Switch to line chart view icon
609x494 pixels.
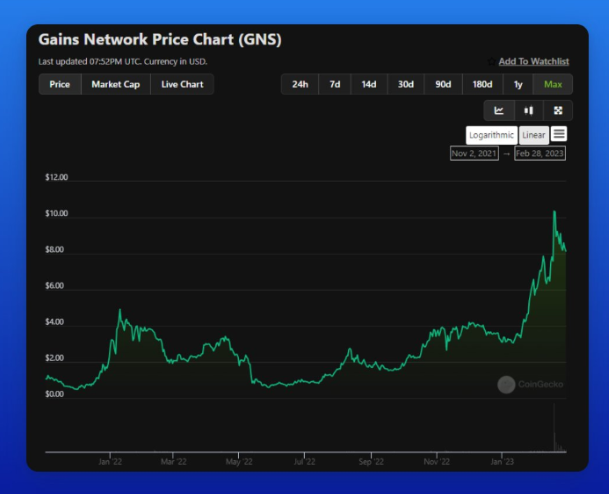[499, 111]
